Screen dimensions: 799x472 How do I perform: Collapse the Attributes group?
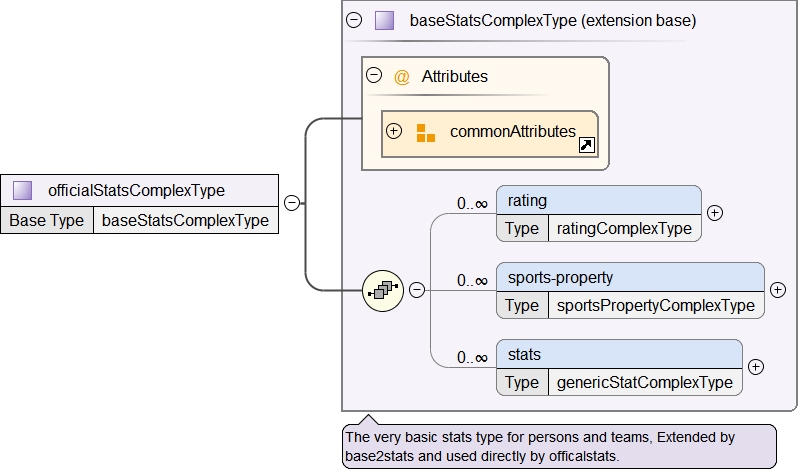click(375, 75)
